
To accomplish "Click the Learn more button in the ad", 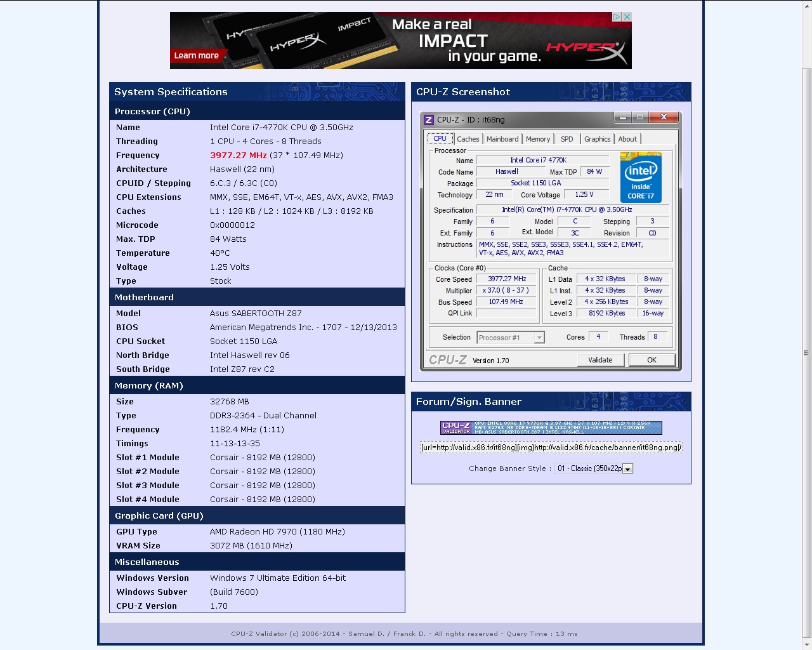I will click(196, 56).
